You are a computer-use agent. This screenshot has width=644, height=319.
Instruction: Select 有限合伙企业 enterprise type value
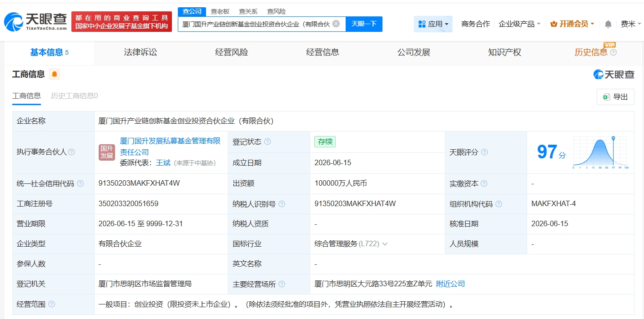[120, 244]
